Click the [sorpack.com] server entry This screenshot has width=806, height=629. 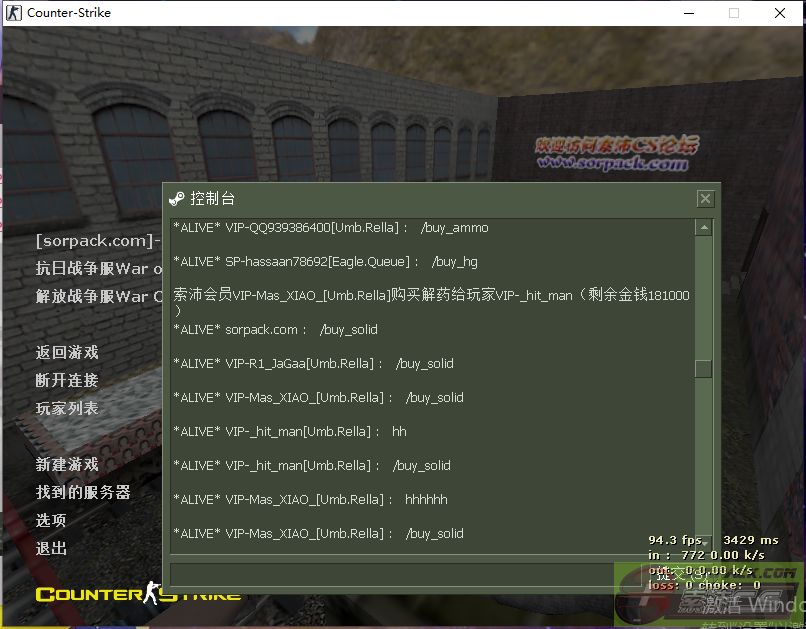coord(97,240)
